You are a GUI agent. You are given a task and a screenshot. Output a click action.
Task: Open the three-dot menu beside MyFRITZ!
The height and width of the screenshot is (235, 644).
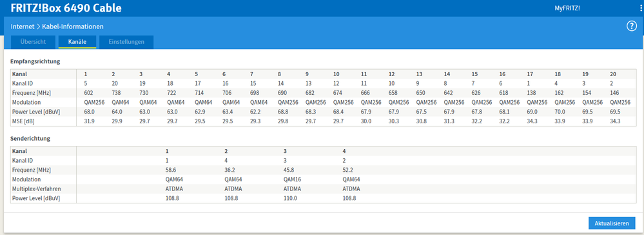point(641,8)
